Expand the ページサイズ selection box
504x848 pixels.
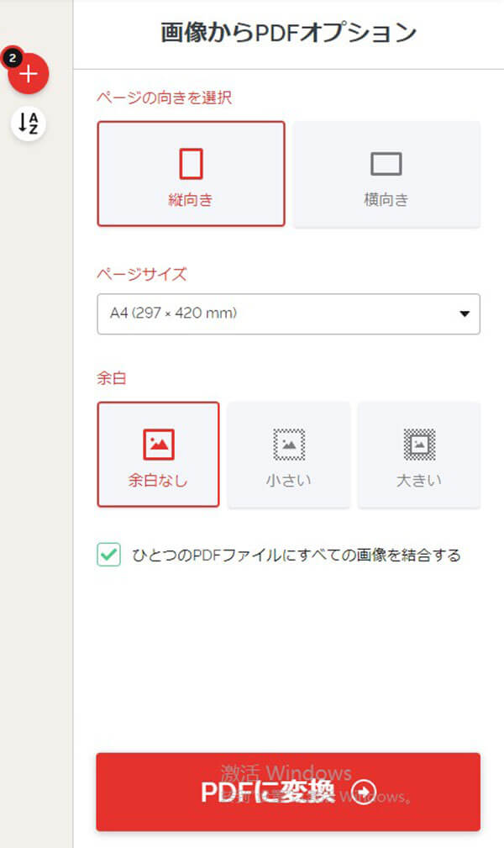click(x=288, y=313)
